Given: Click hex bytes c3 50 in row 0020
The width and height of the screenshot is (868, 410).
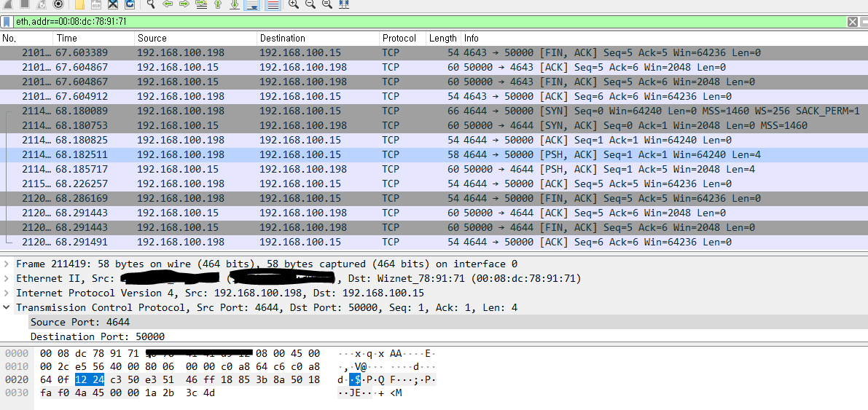Looking at the screenshot, I should (123, 379).
